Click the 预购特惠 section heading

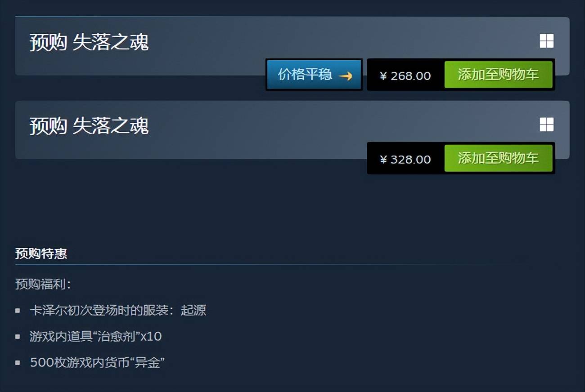click(41, 254)
